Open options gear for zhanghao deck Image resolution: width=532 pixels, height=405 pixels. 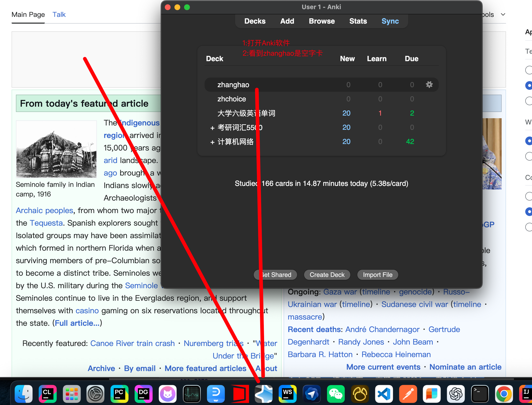click(429, 85)
